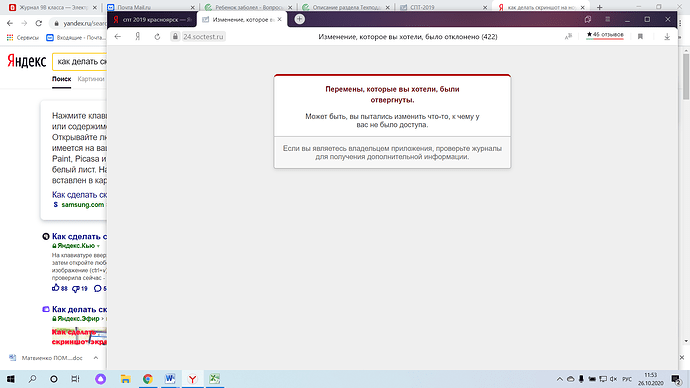Viewport: 690px width, 388px height.
Task: Expand the download item chevron menu
Action: 95,358
